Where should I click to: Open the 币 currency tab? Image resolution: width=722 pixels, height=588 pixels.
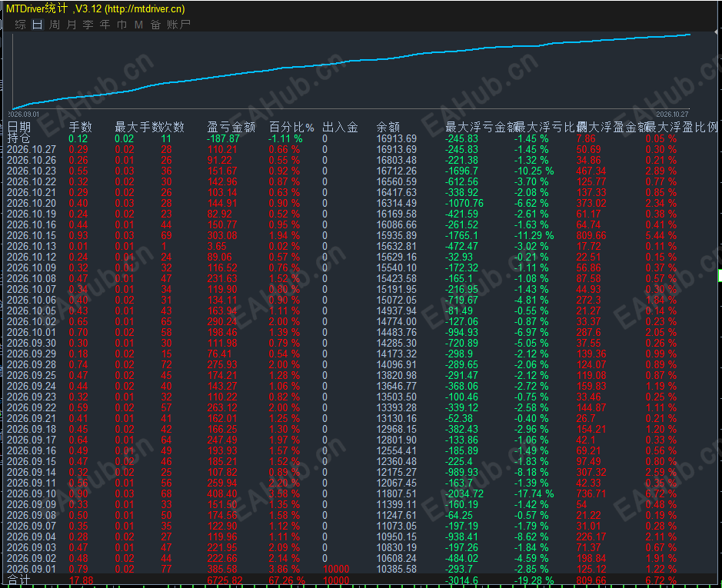click(122, 25)
